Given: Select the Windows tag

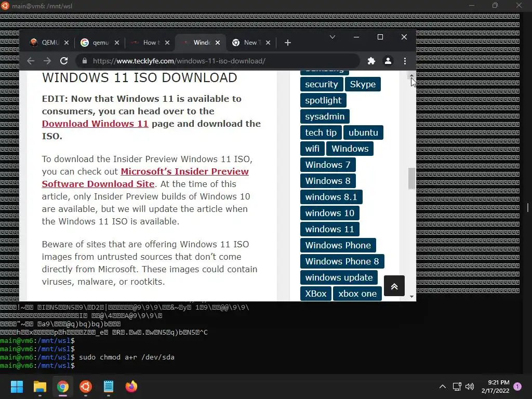Looking at the screenshot, I should coord(350,149).
